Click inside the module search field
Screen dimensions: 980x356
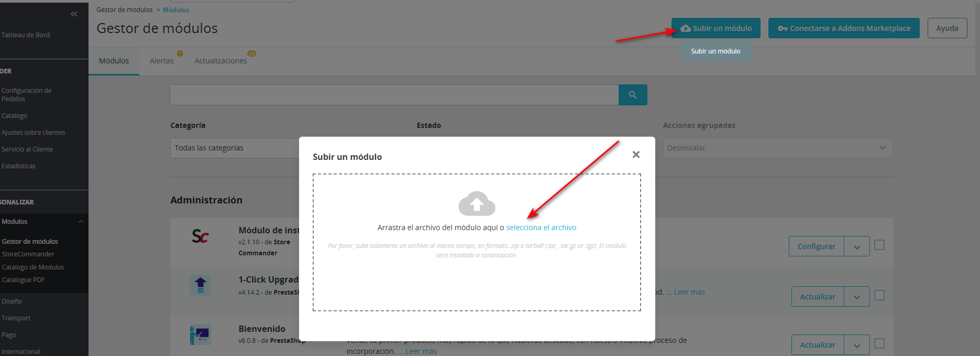tap(394, 95)
